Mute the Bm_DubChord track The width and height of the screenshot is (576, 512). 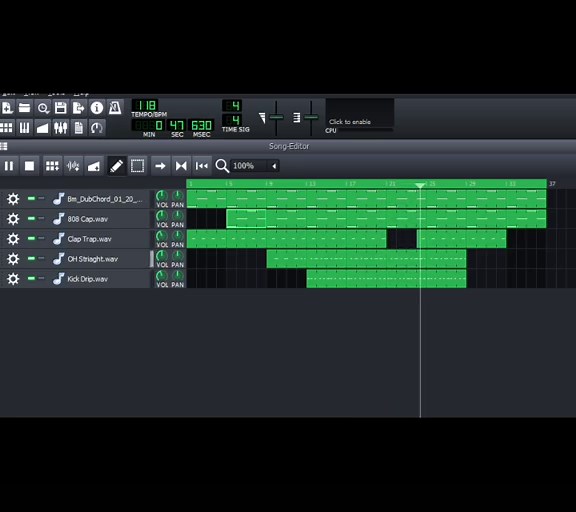pos(31,198)
